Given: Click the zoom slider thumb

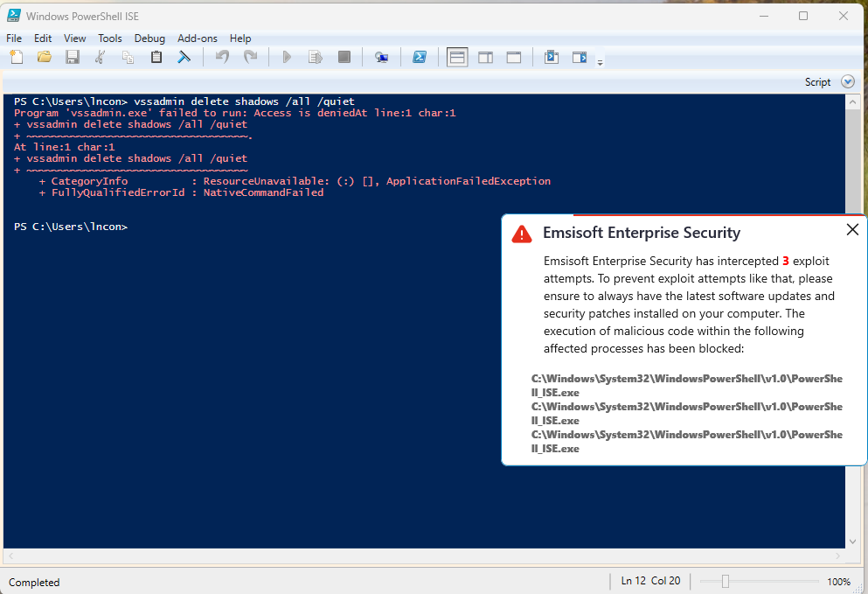Looking at the screenshot, I should pos(726,581).
